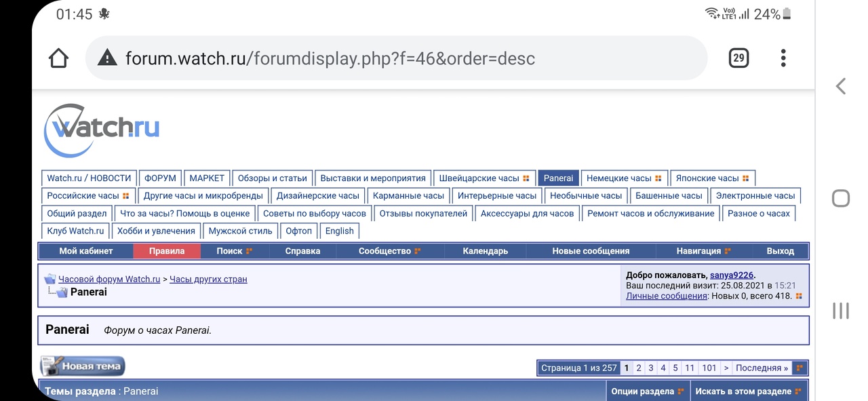The image size is (868, 401).
Task: Click the Новая тема button
Action: point(83,366)
